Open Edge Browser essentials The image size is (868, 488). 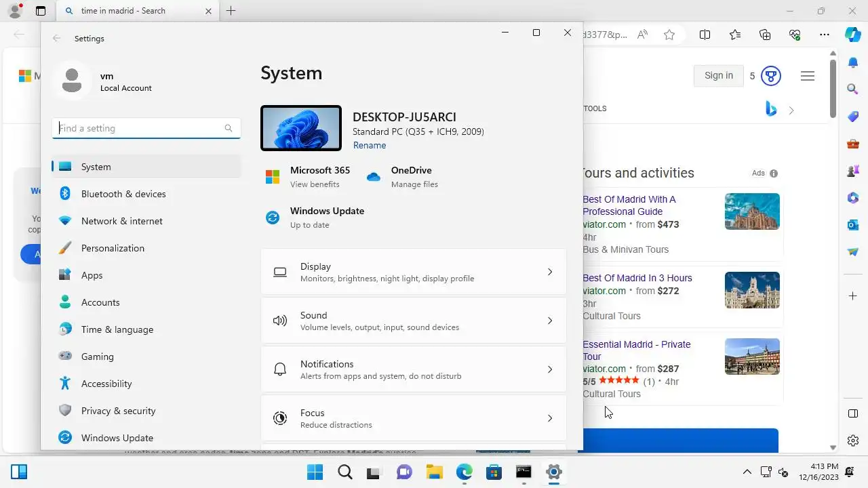pos(795,35)
